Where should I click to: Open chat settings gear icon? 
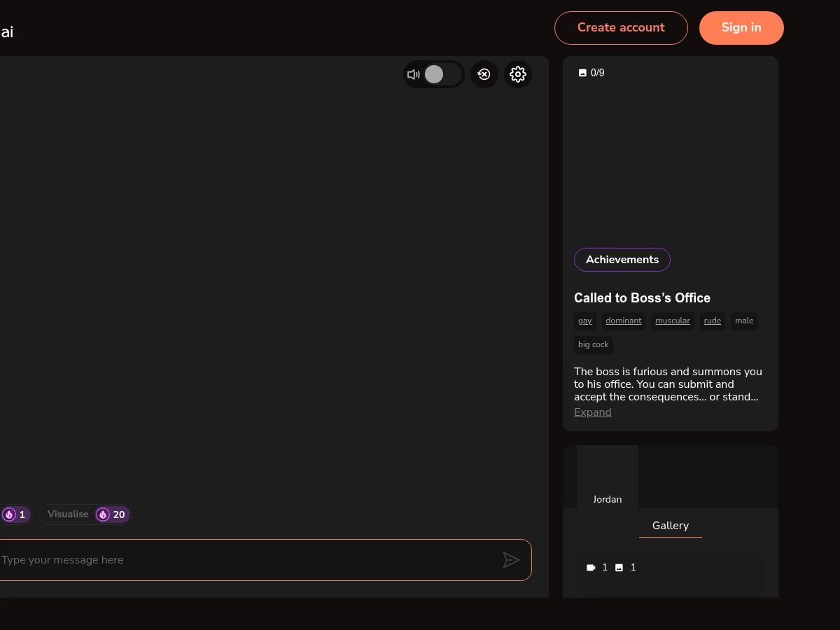tap(518, 74)
